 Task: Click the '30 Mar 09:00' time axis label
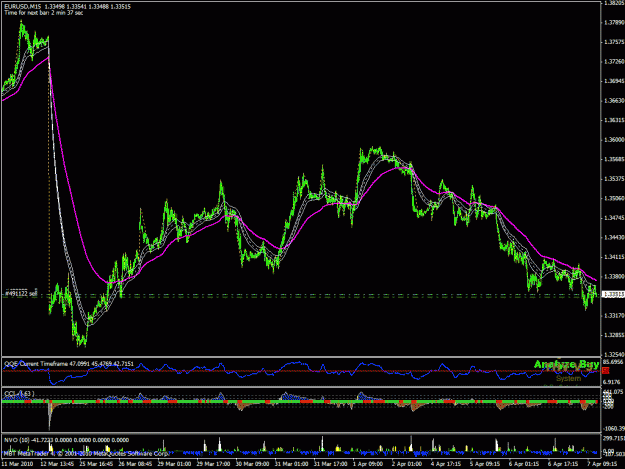pyautogui.click(x=253, y=464)
